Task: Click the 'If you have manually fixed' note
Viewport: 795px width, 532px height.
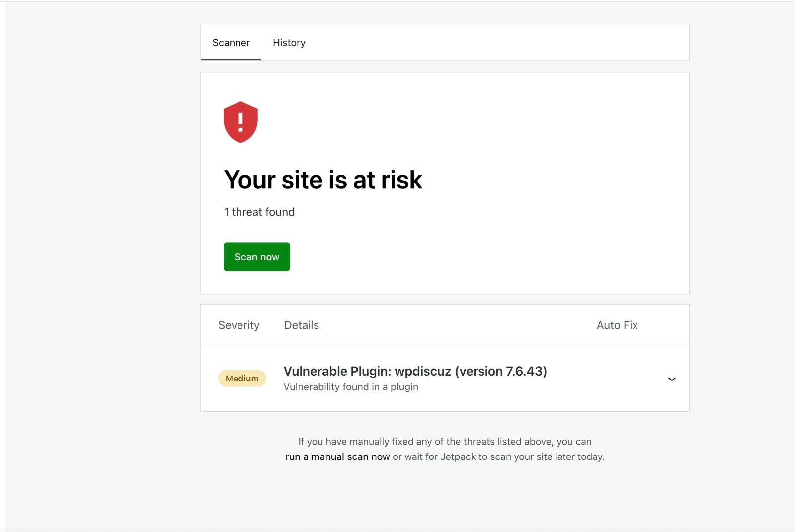Action: coord(445,442)
